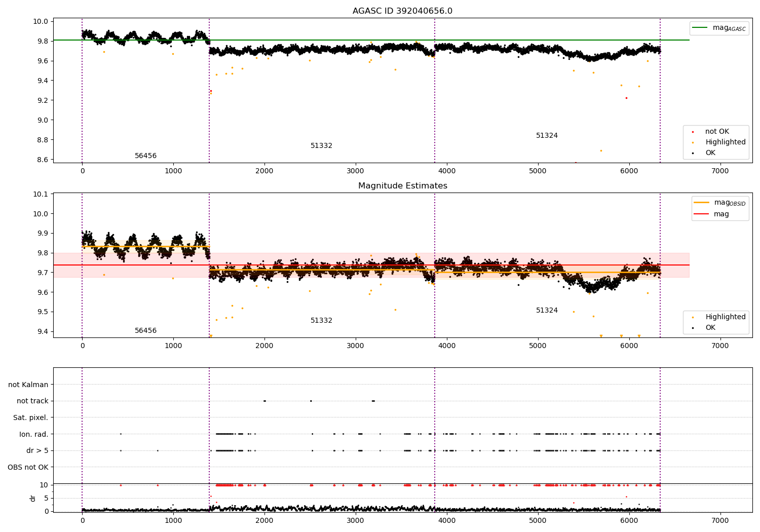Click the "Ion. rad." row label

[x=34, y=434]
